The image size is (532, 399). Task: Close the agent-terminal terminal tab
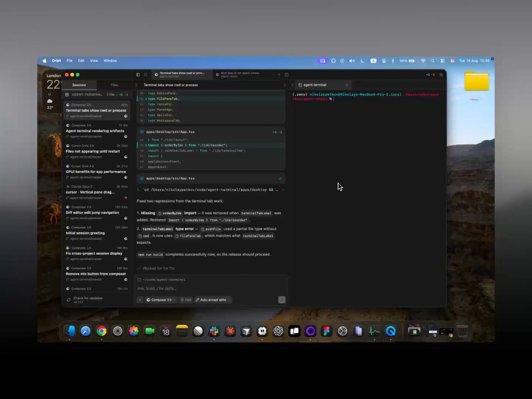347,85
